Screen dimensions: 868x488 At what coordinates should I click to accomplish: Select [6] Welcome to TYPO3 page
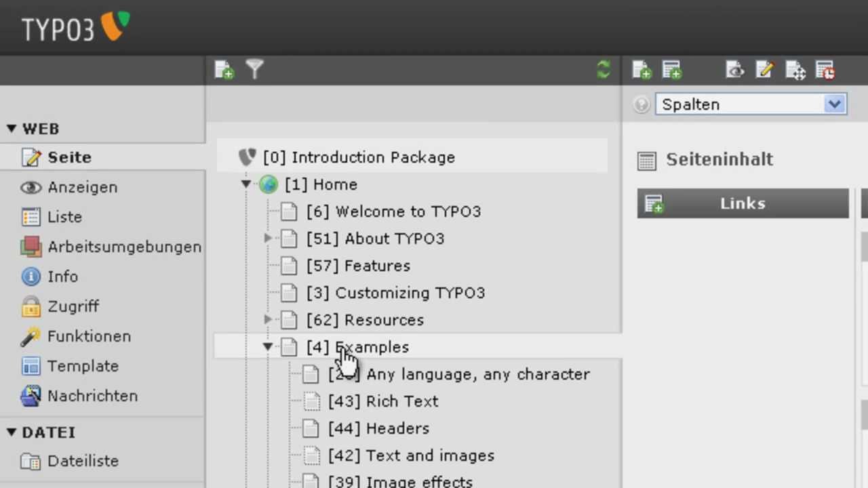pyautogui.click(x=393, y=211)
